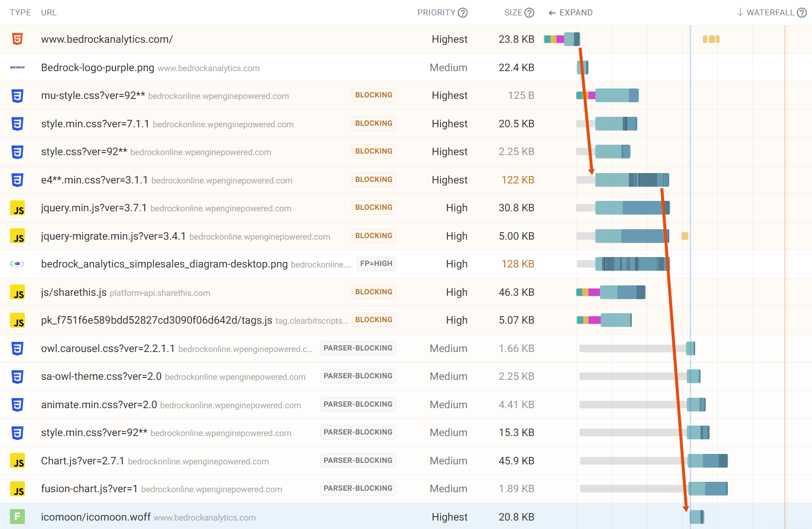Click the waterfall bar for www.bedrockanalytics.com/
Screen dimensions: 812x529
(x=562, y=39)
